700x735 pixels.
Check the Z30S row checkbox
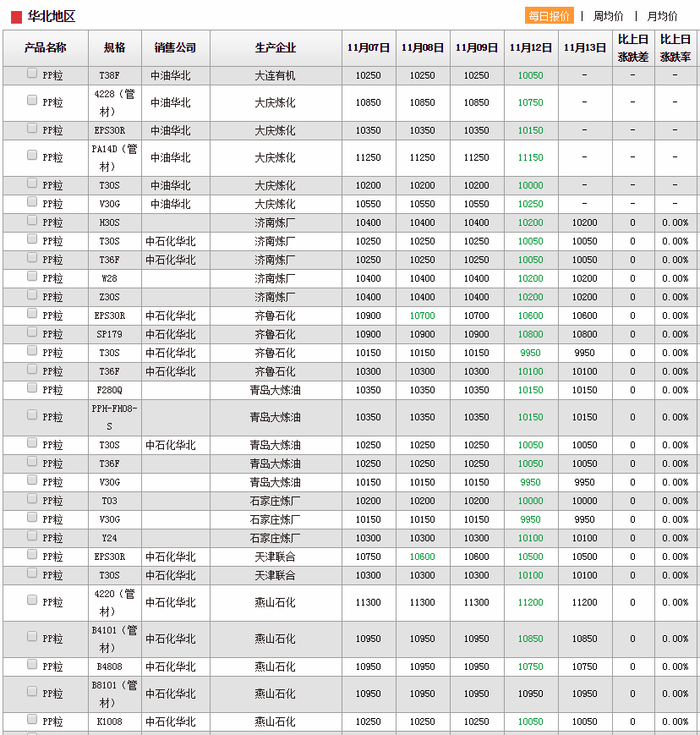(x=32, y=294)
